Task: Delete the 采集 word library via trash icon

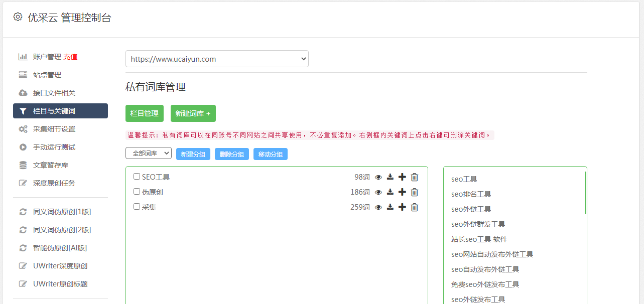Action: [415, 207]
